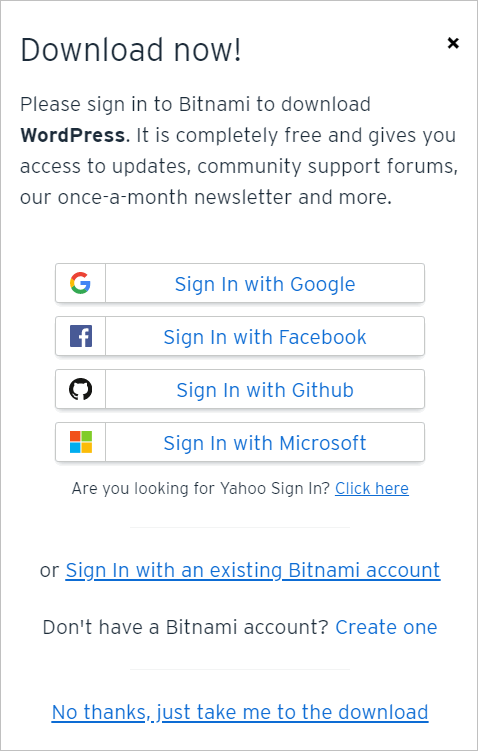Click the 'Don't have a Bitnami account?' text
Image resolution: width=478 pixels, height=751 pixels.
click(x=185, y=627)
